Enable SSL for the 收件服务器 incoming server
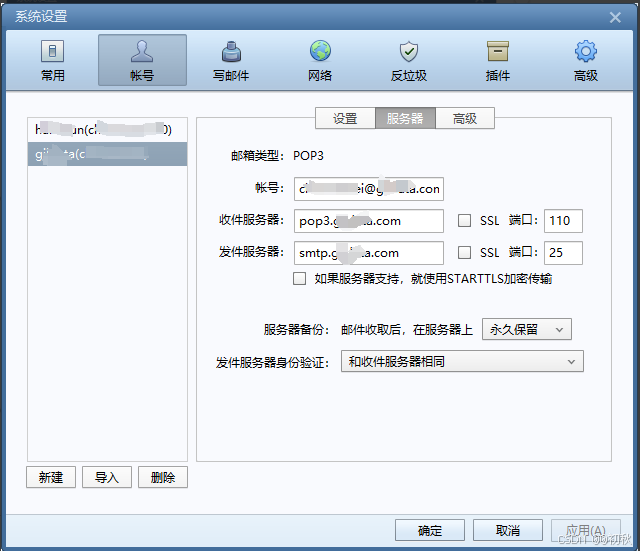This screenshot has width=640, height=551. tap(464, 221)
